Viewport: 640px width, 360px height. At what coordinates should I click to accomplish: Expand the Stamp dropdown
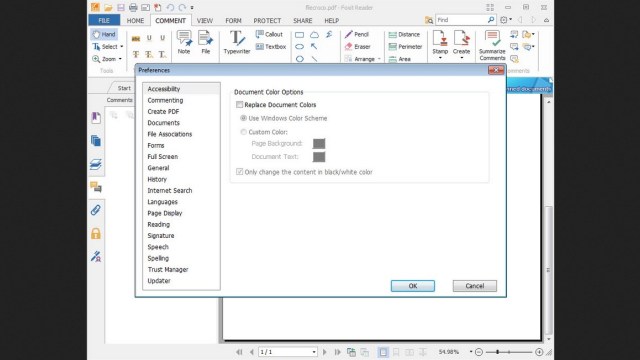pos(440,58)
